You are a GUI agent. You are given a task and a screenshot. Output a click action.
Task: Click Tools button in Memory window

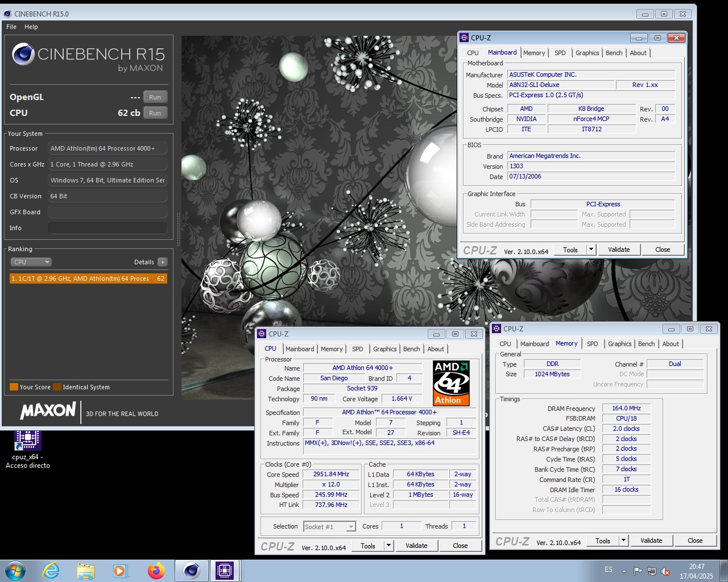603,541
